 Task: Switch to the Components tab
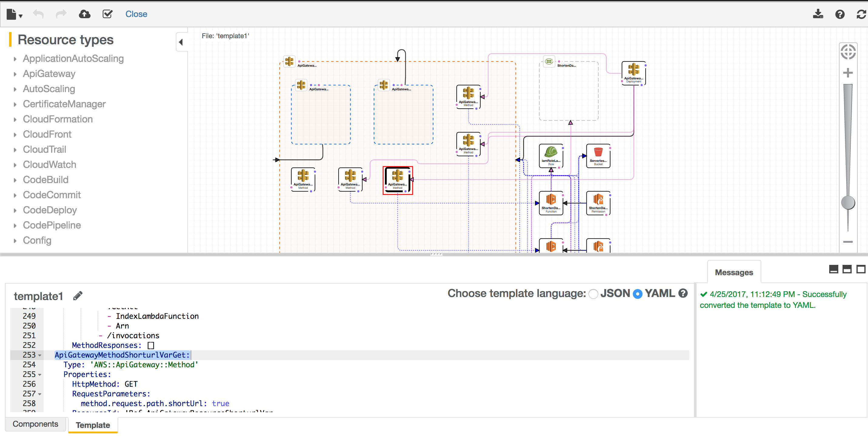pos(35,424)
